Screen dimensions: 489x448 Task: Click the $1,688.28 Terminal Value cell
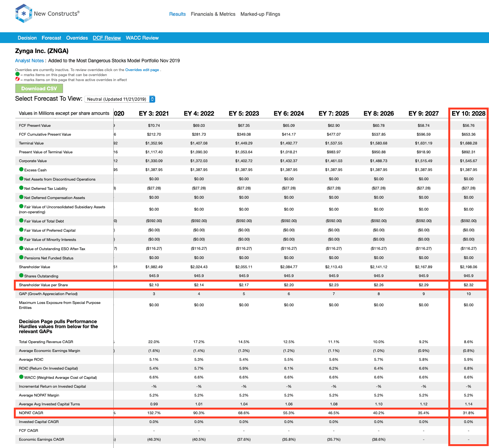(x=468, y=143)
